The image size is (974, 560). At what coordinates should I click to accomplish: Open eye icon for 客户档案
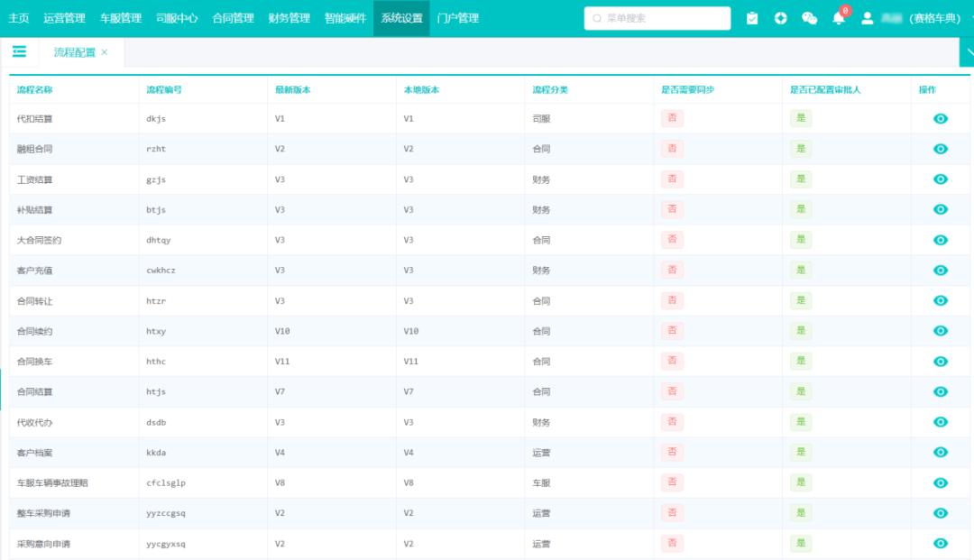point(941,453)
